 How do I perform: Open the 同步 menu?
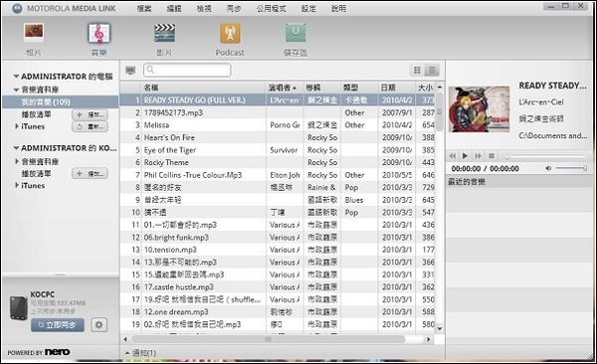(234, 8)
